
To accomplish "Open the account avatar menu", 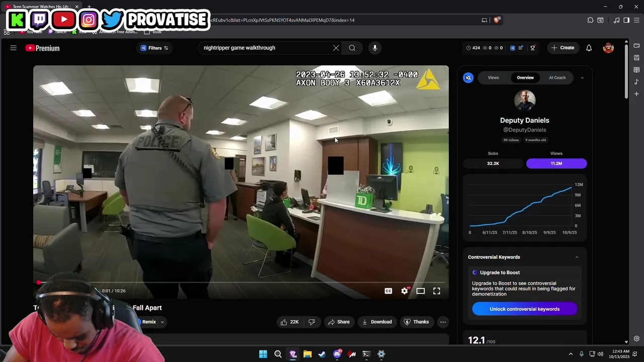I will coord(608,48).
